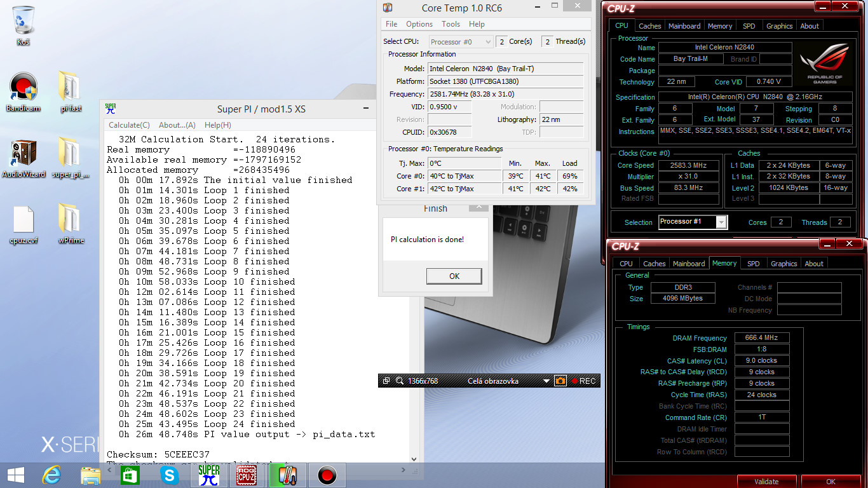Click the magnifier icon on Bandicam bar
The height and width of the screenshot is (488, 868).
pos(400,381)
